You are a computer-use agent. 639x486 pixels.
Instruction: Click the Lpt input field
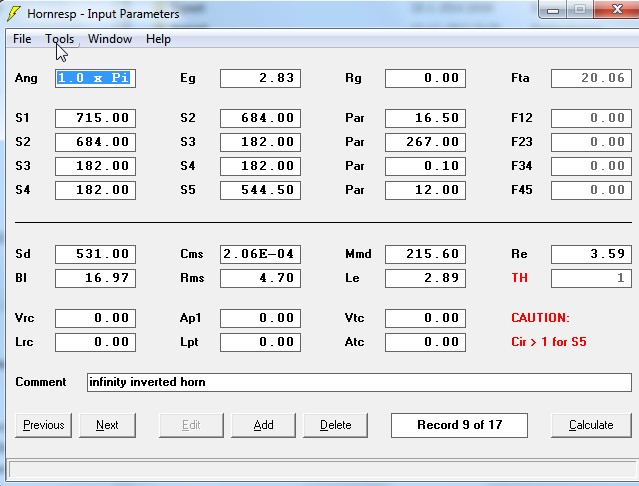(x=260, y=342)
